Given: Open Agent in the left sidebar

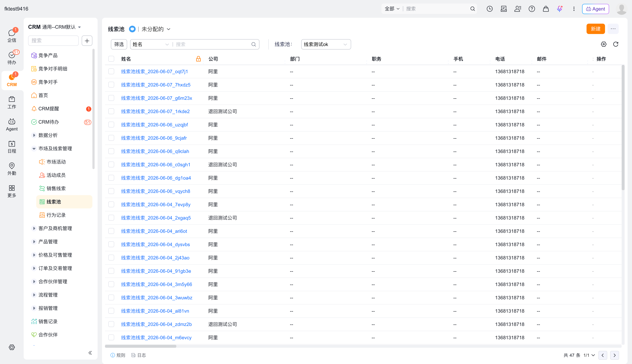Looking at the screenshot, I should coord(12,125).
